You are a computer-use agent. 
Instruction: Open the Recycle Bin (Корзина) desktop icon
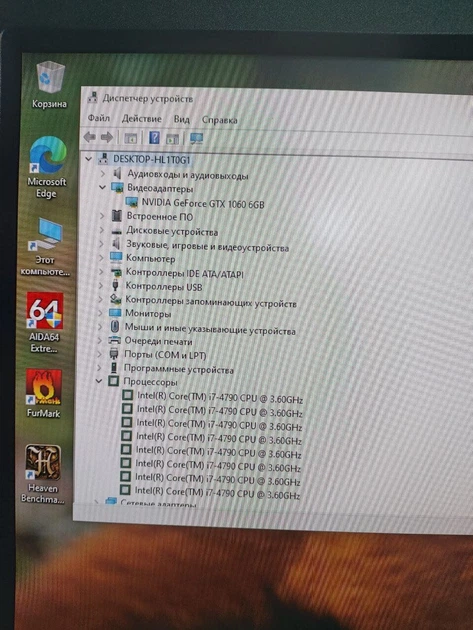pos(50,85)
